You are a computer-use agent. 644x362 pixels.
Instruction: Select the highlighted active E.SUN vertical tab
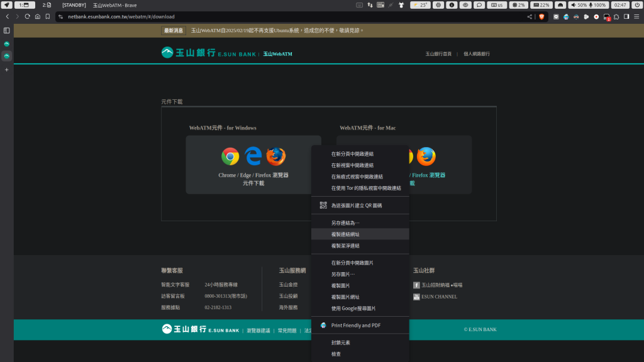point(6,56)
